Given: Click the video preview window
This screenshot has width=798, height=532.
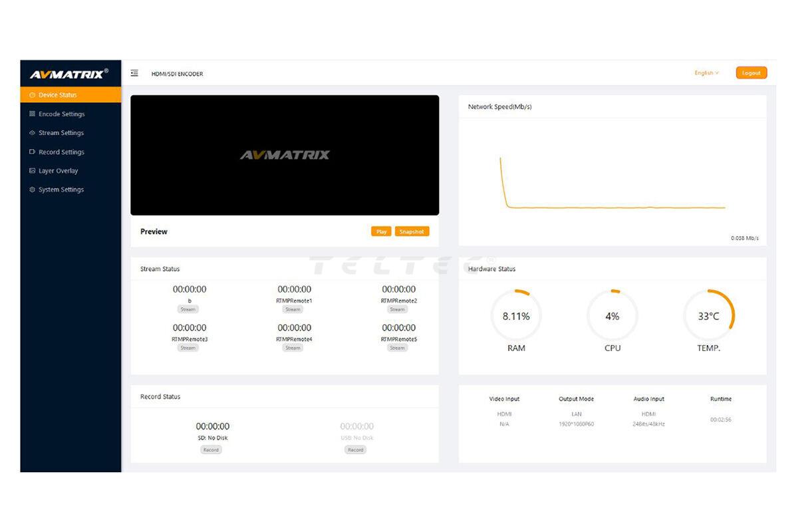Looking at the screenshot, I should click(285, 155).
